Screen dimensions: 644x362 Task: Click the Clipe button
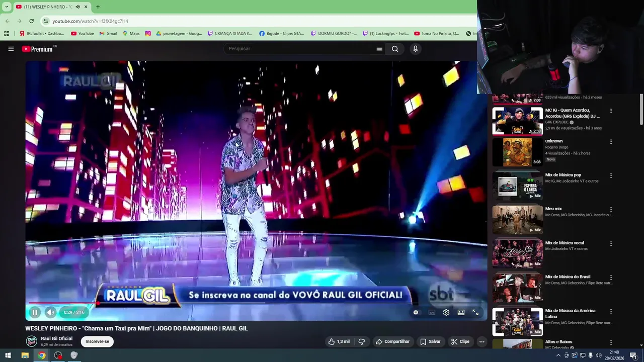click(x=460, y=341)
